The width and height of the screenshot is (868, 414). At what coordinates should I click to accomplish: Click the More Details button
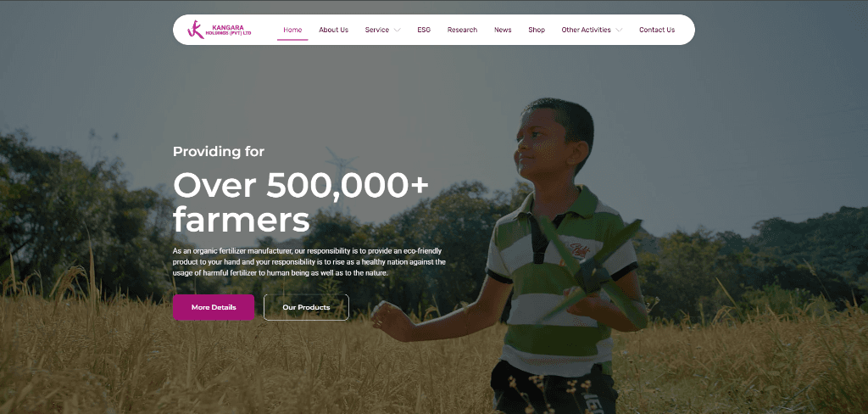point(214,307)
